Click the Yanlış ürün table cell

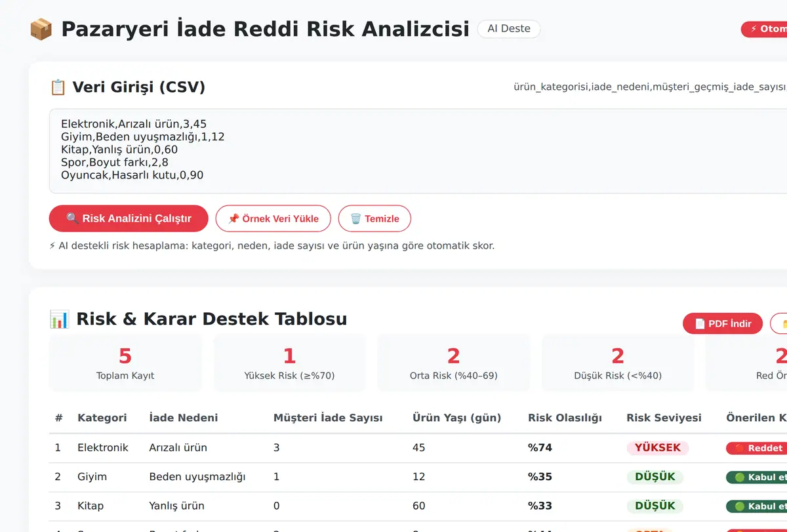pos(176,506)
